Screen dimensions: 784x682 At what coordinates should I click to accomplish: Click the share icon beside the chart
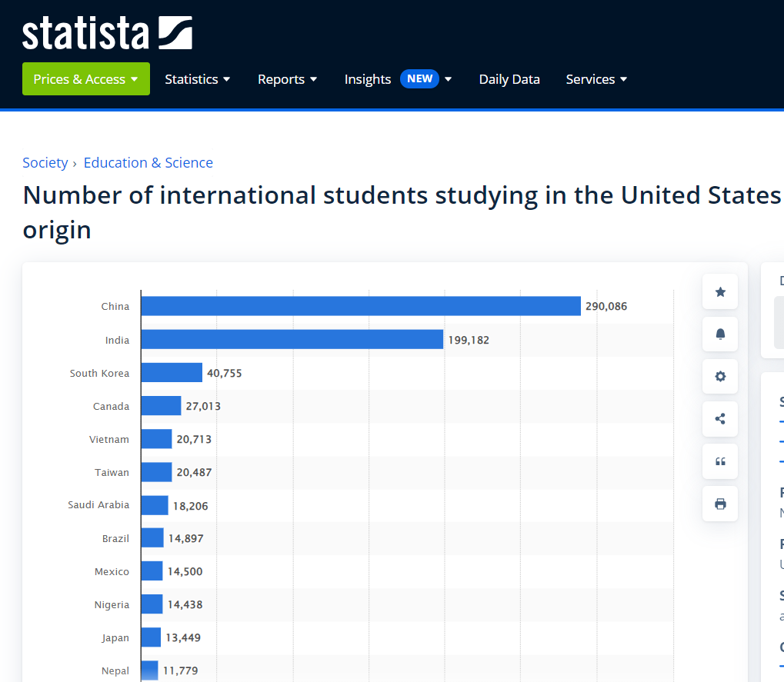pyautogui.click(x=720, y=419)
